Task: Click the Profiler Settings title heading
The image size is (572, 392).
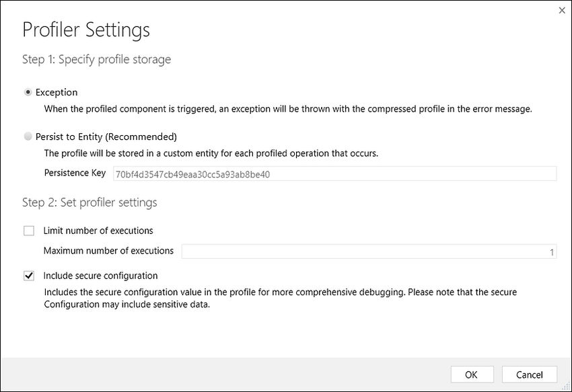Action: tap(86, 30)
